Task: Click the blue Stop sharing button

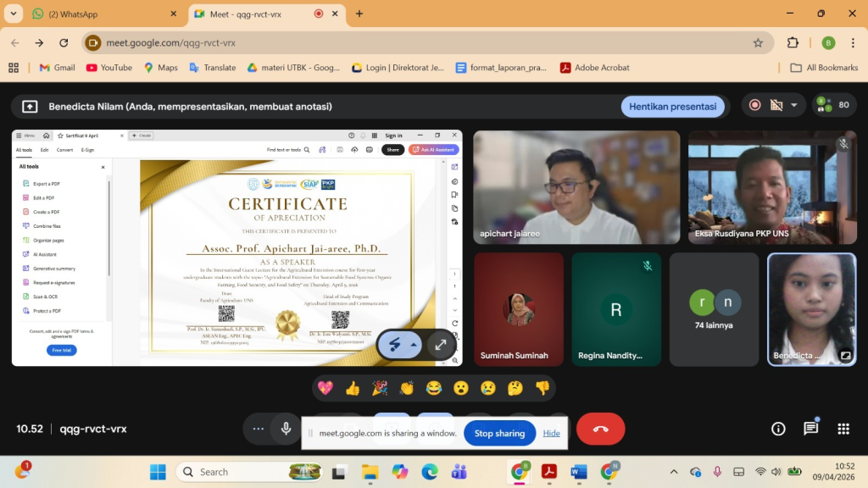Action: click(499, 433)
